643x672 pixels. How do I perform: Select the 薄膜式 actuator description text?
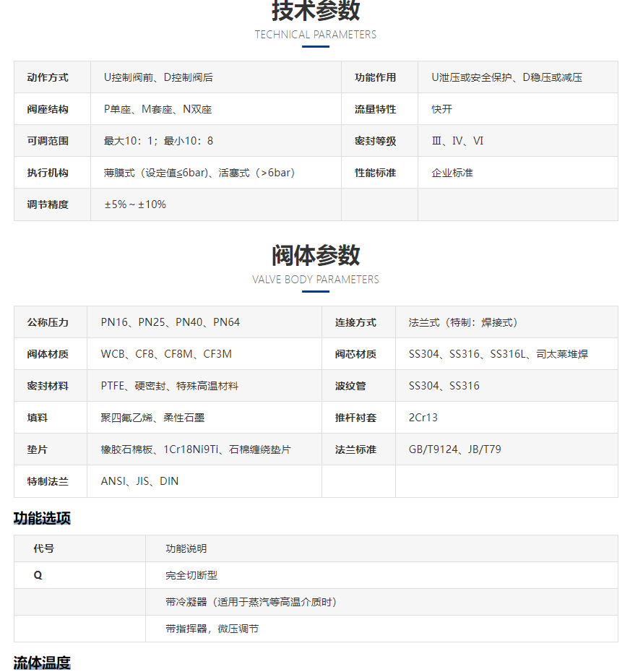tap(199, 173)
